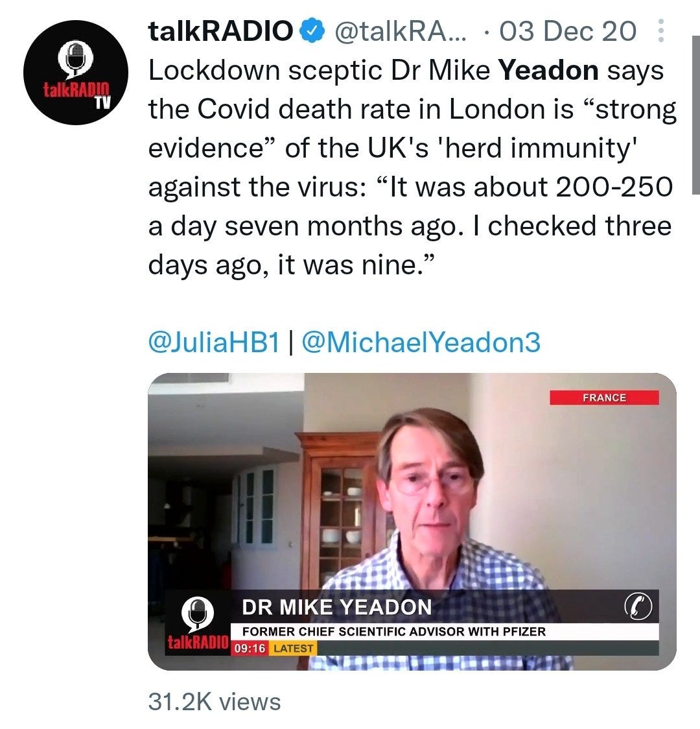Click the Pfizer advisor subtitle strip

(445, 631)
